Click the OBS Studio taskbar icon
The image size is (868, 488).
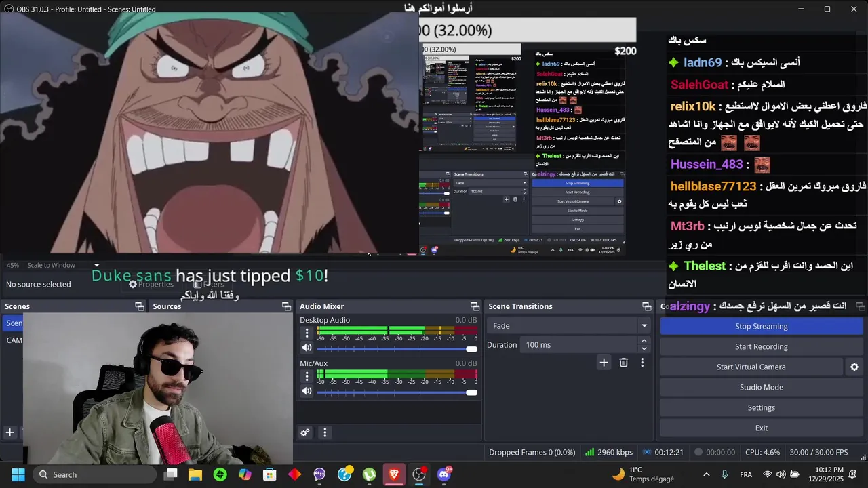tap(419, 474)
